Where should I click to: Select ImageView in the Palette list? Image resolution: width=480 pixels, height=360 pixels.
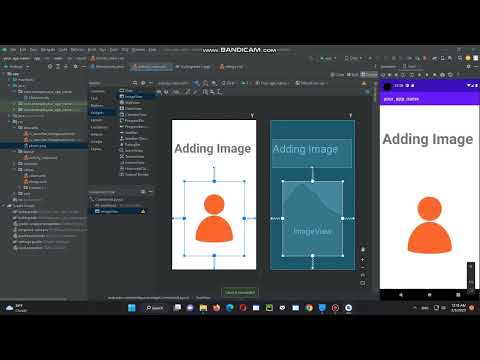click(x=134, y=97)
